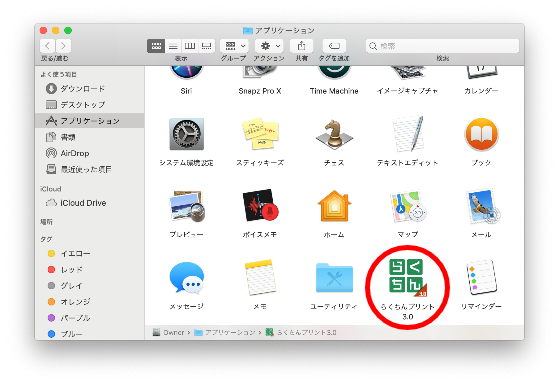Click the iCloud sidebar section heading

[x=51, y=189]
